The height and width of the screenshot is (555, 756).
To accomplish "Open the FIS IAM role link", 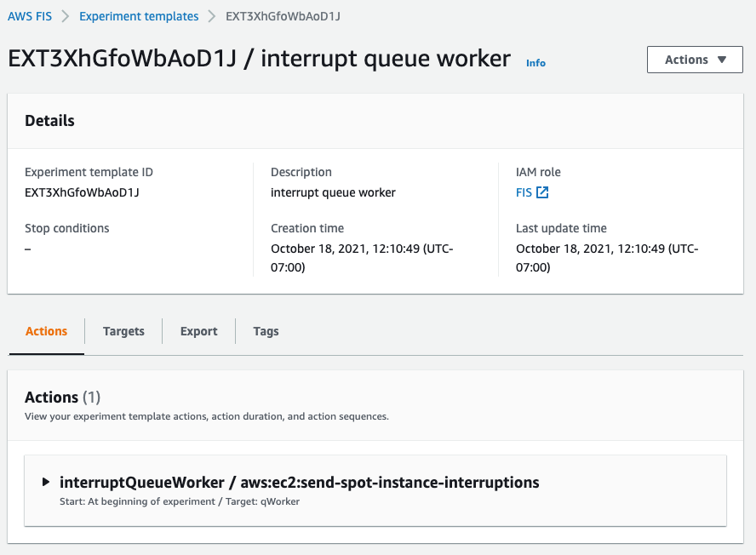I will pyautogui.click(x=526, y=192).
